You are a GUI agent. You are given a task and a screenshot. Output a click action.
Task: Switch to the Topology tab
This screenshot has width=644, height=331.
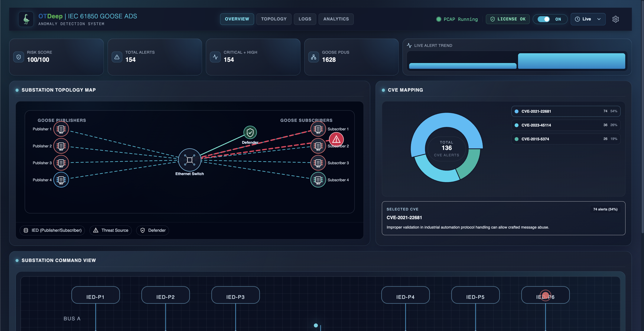[x=274, y=19]
